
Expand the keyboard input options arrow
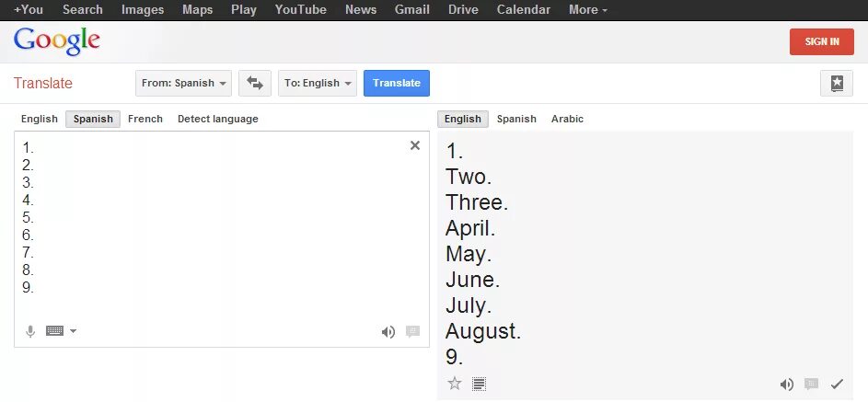click(73, 331)
